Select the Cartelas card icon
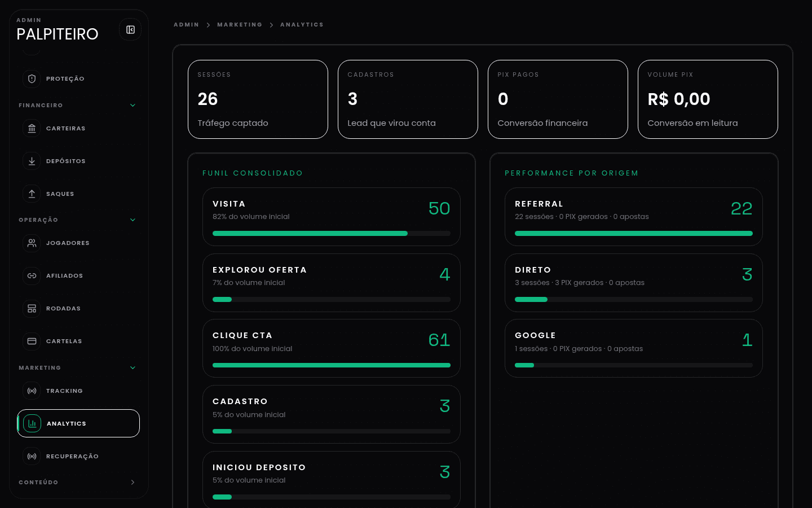This screenshot has width=812, height=508. click(32, 341)
